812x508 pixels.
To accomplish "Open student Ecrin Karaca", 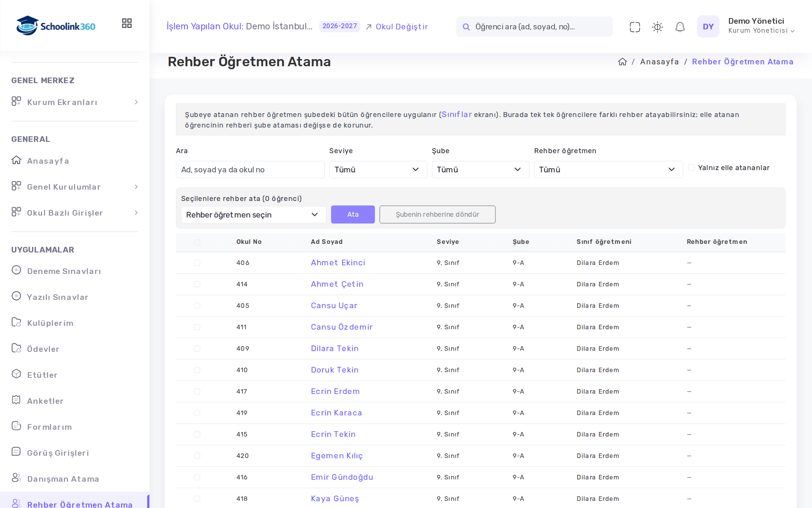I will click(x=336, y=413).
